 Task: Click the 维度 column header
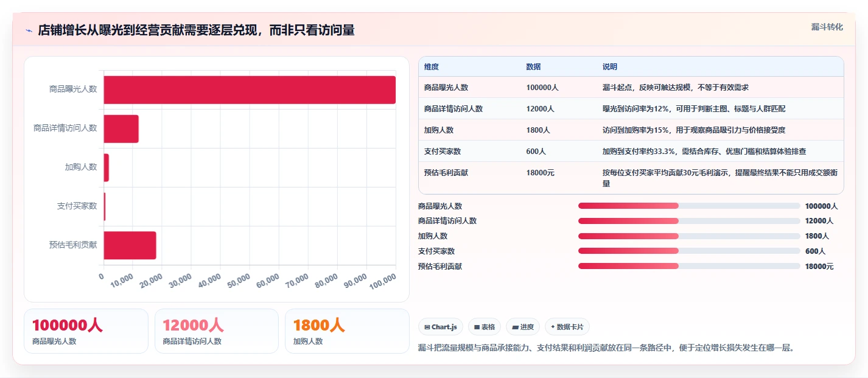[x=432, y=67]
